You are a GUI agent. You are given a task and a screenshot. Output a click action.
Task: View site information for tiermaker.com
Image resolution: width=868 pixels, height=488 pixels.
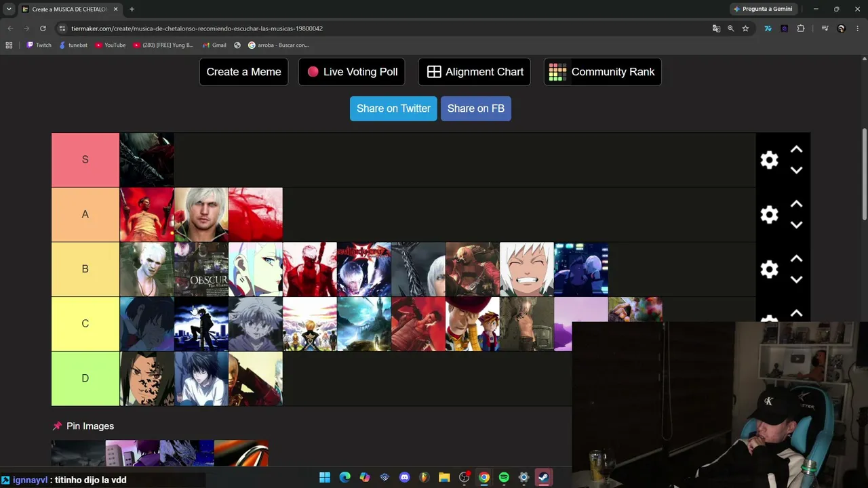[62, 28]
